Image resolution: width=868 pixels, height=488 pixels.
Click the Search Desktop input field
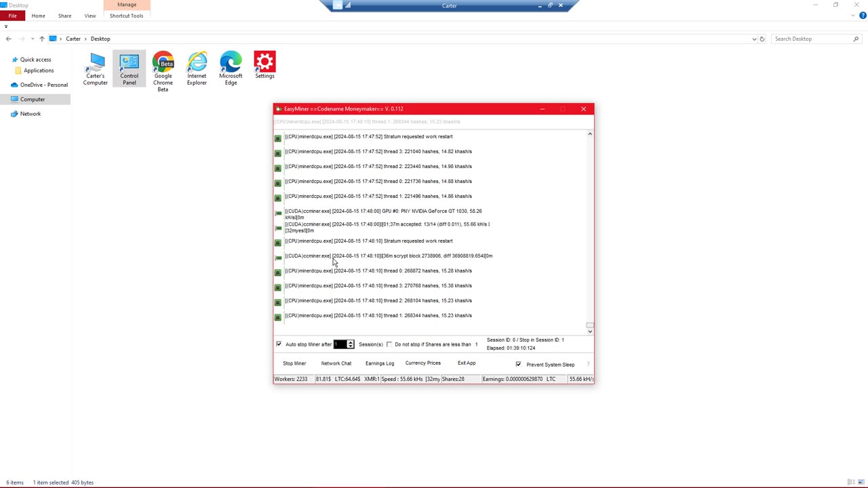(x=812, y=39)
